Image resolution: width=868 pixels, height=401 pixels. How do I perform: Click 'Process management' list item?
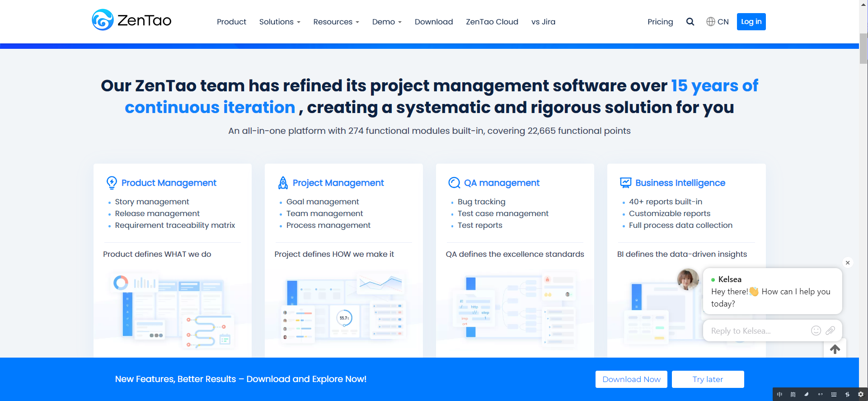pyautogui.click(x=328, y=225)
